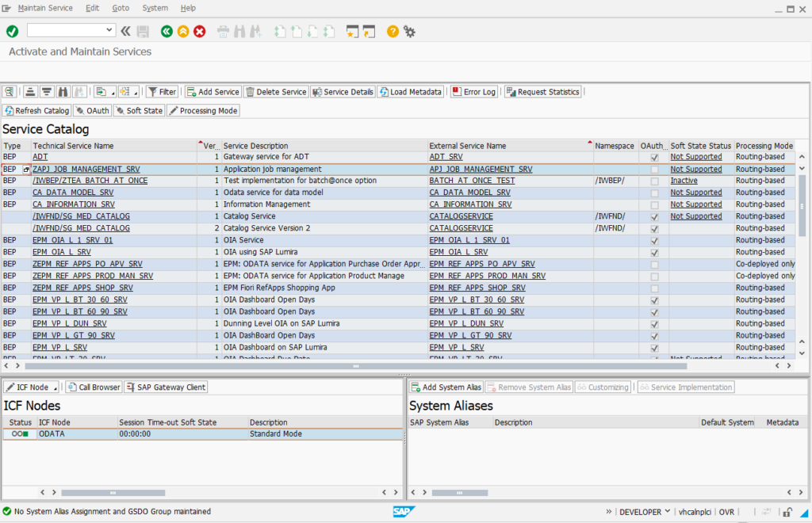Screen dimensions: 812x523
Task: Click the System Aliases horizontal scrollbar
Action: point(459,492)
